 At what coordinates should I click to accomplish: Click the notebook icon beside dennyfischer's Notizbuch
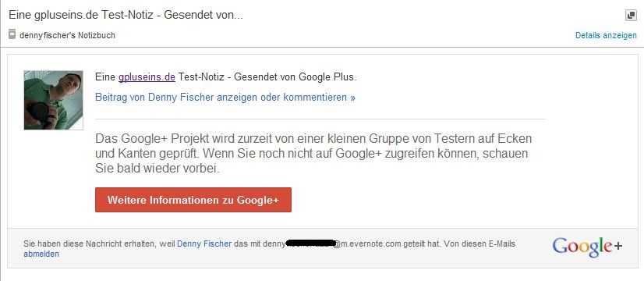(12, 34)
